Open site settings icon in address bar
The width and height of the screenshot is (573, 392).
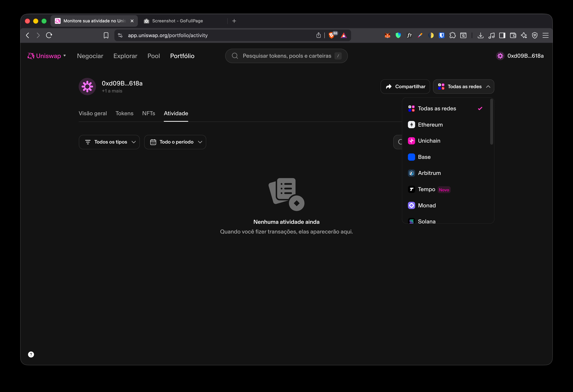tap(120, 36)
